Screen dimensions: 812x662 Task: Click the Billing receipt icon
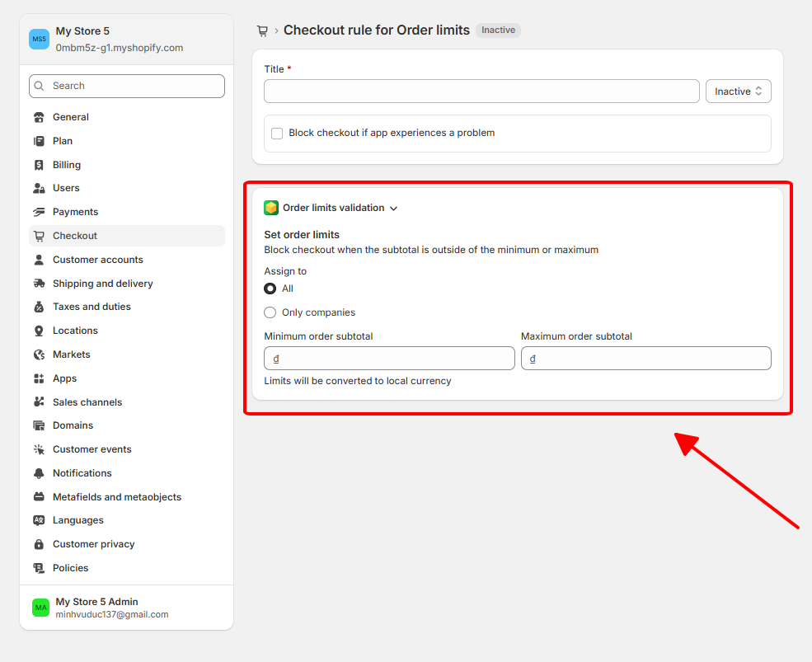pyautogui.click(x=39, y=165)
